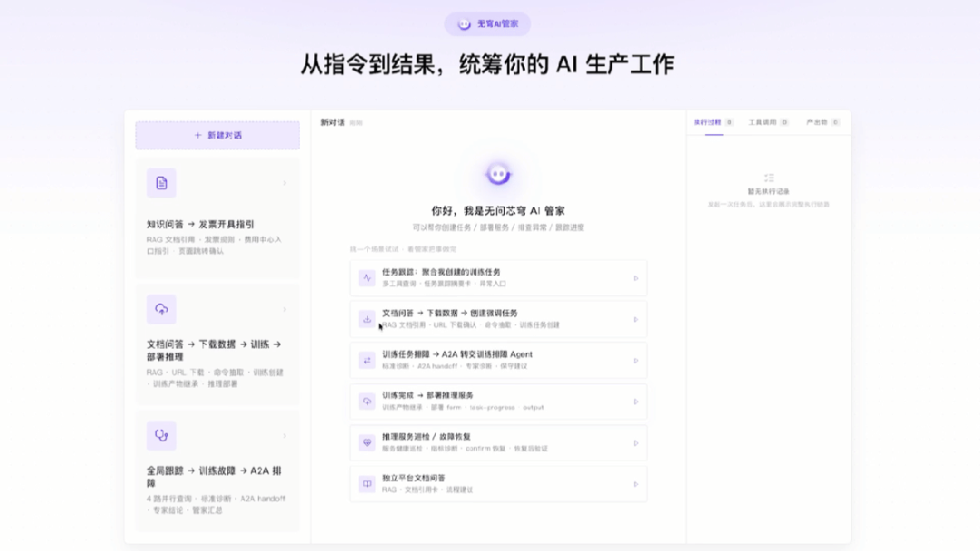The width and height of the screenshot is (980, 551).
Task: Click the count badge beside 产出物
Action: click(x=836, y=123)
